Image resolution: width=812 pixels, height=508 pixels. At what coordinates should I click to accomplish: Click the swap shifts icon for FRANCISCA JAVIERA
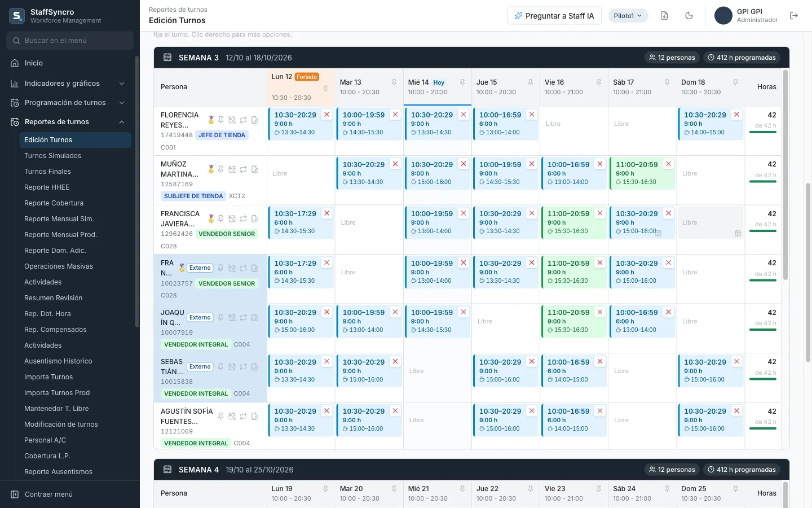click(243, 218)
